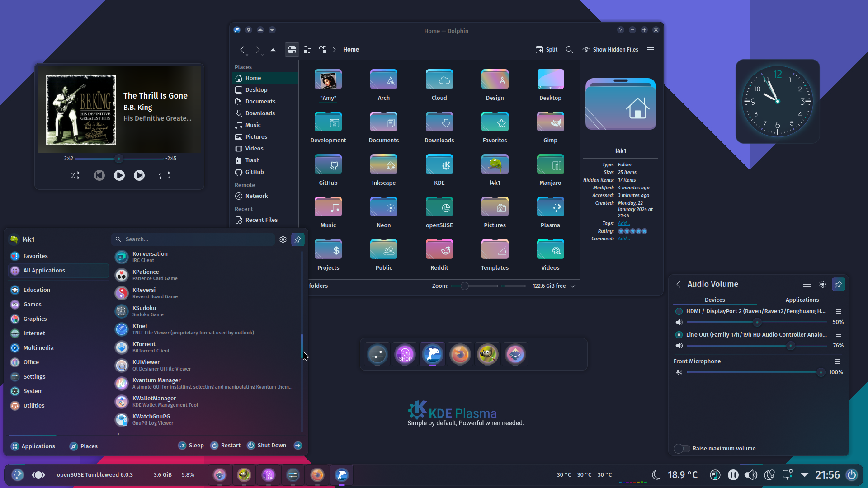Viewport: 868px width, 488px height.
Task: Toggle shuffle in the music player widget
Action: [74, 175]
